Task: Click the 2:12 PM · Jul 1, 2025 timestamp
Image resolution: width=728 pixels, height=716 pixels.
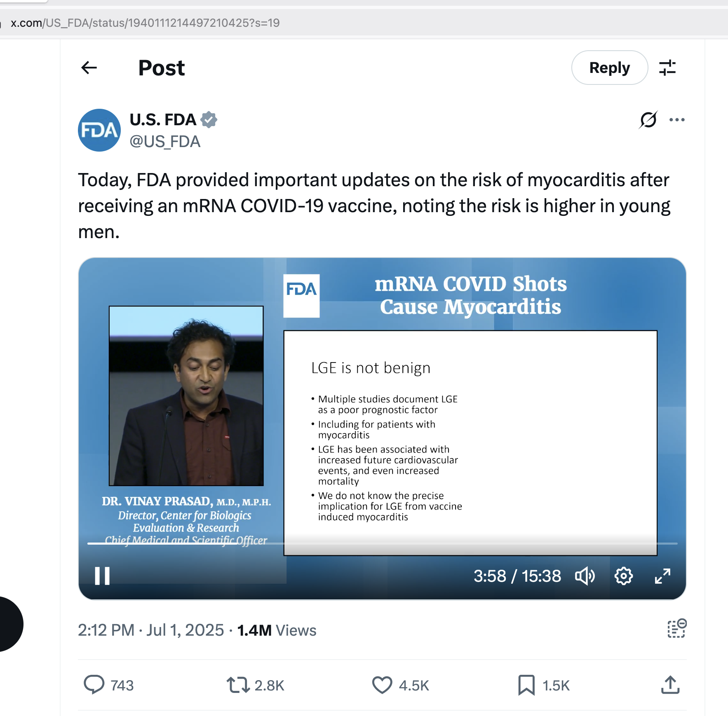Action: [151, 630]
